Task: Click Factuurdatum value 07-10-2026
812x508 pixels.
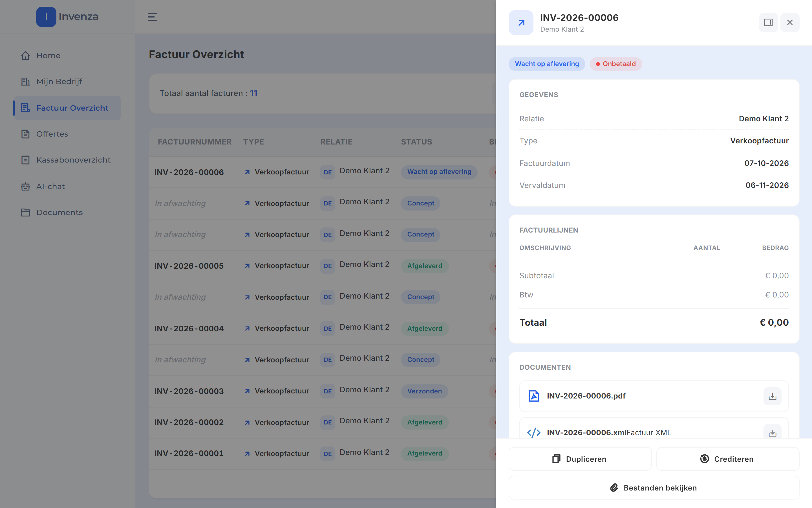Action: (766, 163)
